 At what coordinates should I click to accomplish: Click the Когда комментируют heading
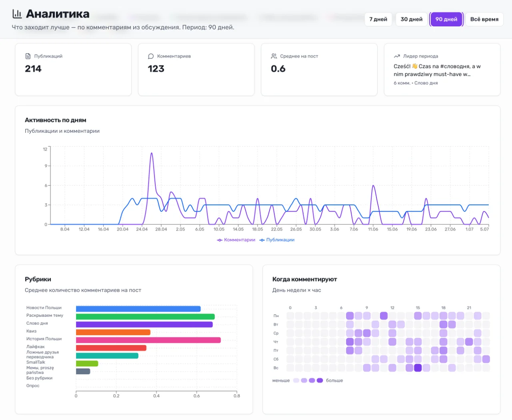coord(305,279)
